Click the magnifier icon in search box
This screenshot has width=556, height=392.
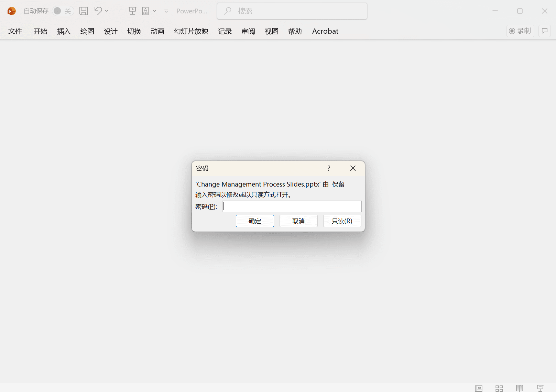pos(228,11)
